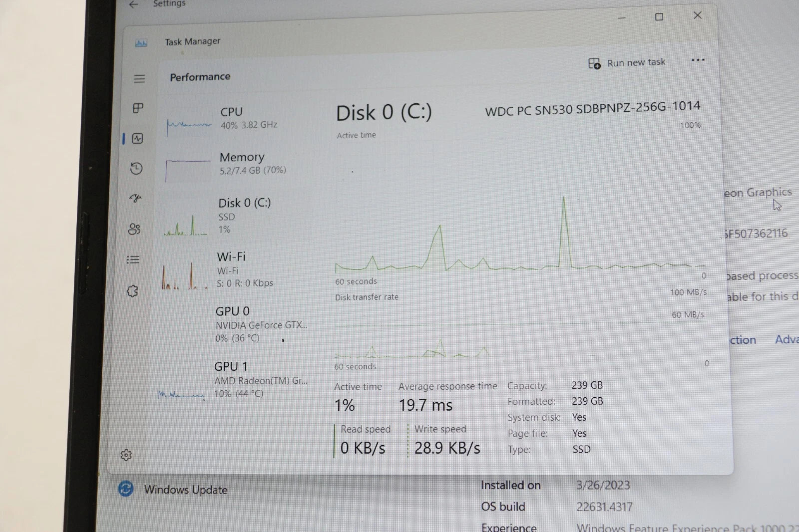
Task: Open the Startup apps icon
Action: [x=135, y=199]
